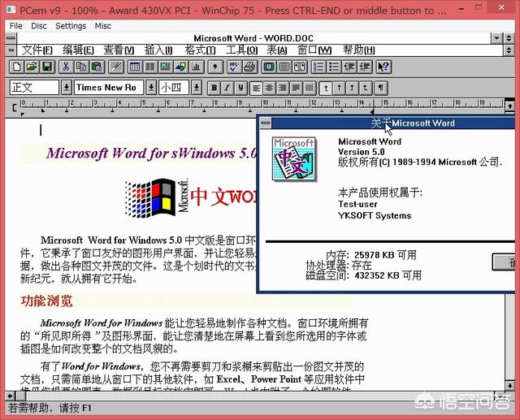The height and width of the screenshot is (420, 520).
Task: Open the 查看(V) menu
Action: pos(119,50)
